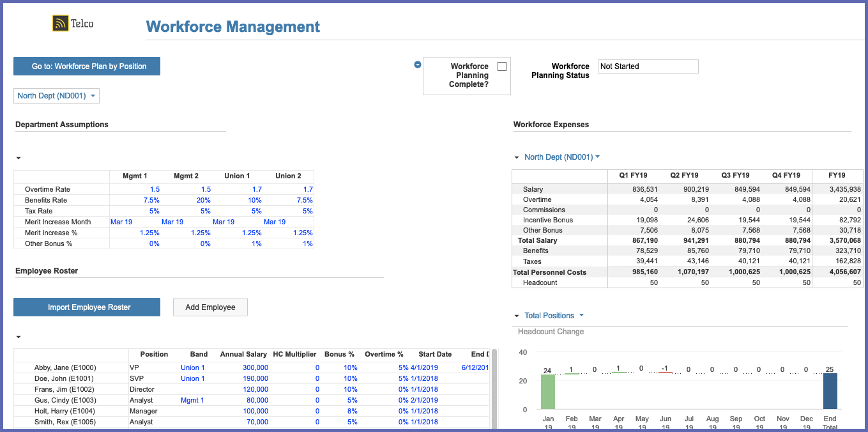Click the blue circular arrow icon beside Workforce Planning Complete
The height and width of the screenshot is (432, 868).
418,65
